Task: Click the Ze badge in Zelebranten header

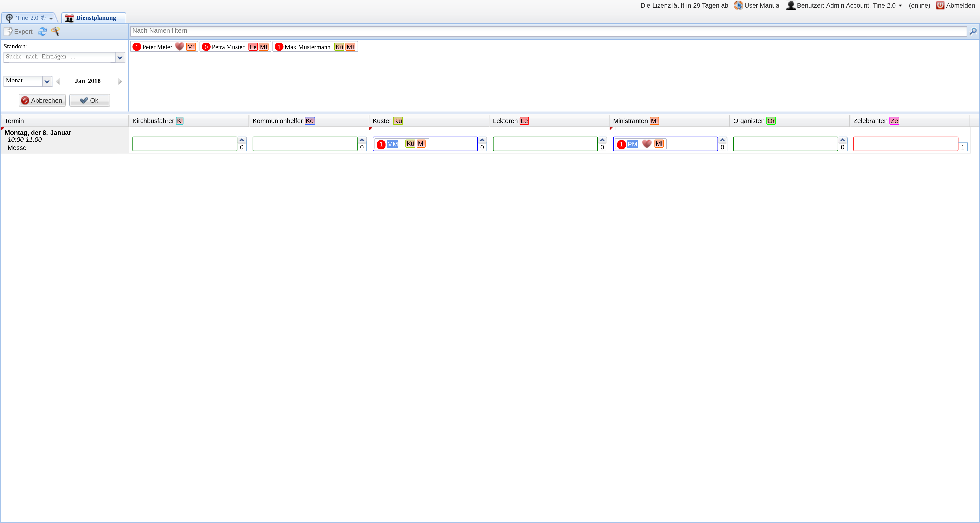Action: pyautogui.click(x=894, y=121)
